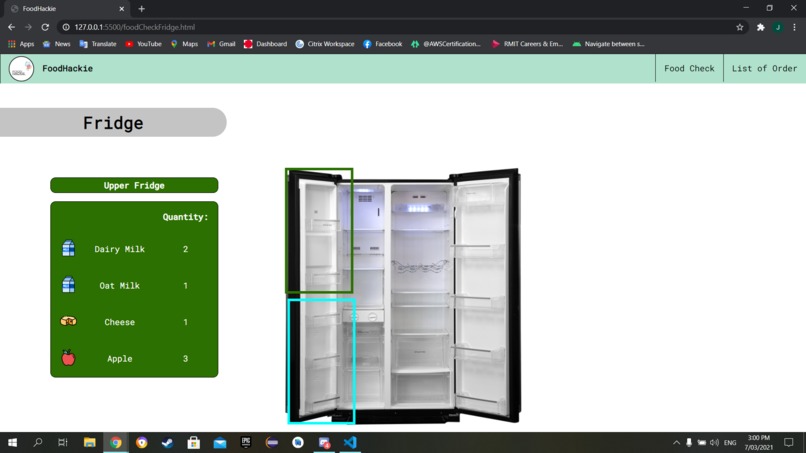Open the clock and date flyout
This screenshot has height=453, width=806.
click(x=758, y=442)
